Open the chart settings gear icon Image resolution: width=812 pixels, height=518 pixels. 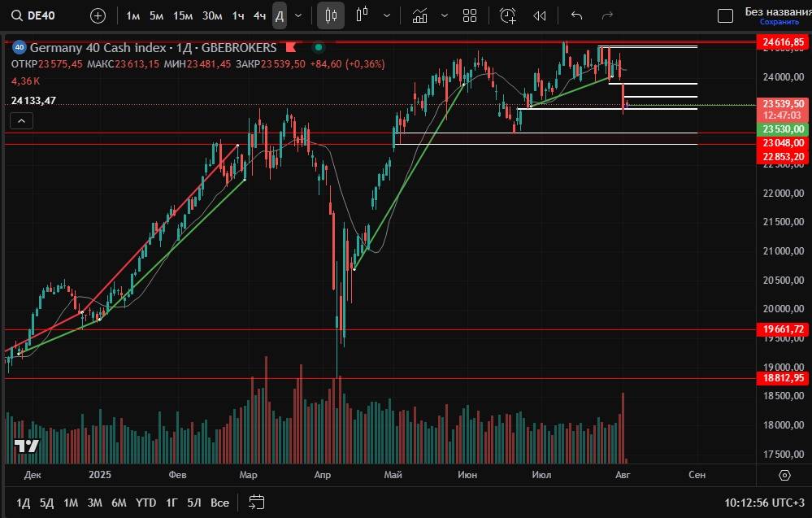[784, 475]
